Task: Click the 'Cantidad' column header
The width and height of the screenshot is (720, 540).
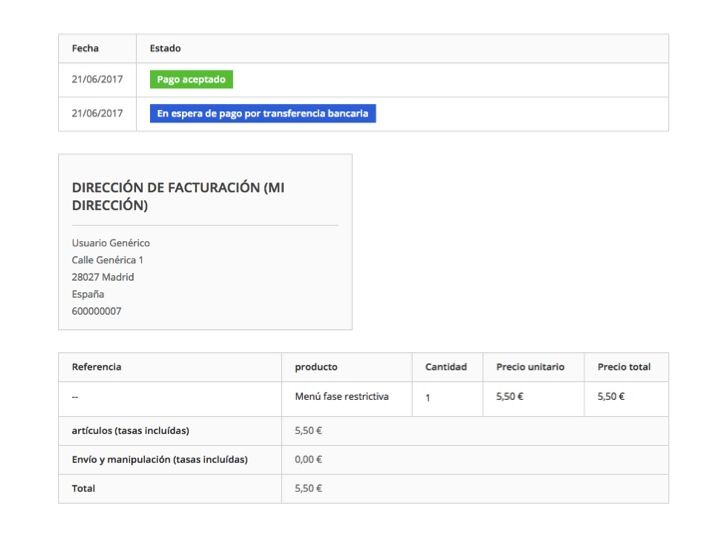Action: tap(446, 367)
